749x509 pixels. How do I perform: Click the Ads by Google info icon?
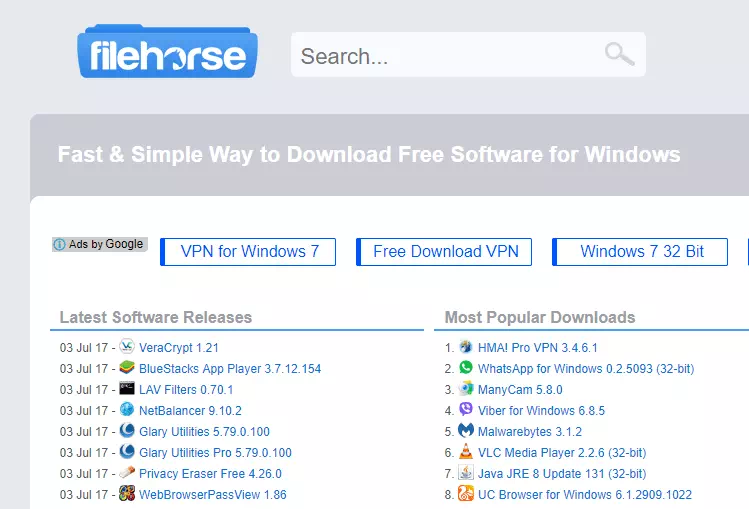59,244
